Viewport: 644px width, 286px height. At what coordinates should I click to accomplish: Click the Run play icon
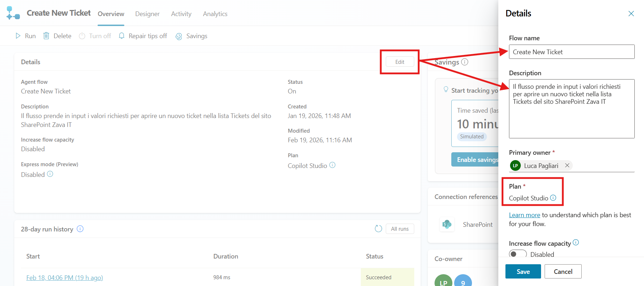pyautogui.click(x=18, y=36)
